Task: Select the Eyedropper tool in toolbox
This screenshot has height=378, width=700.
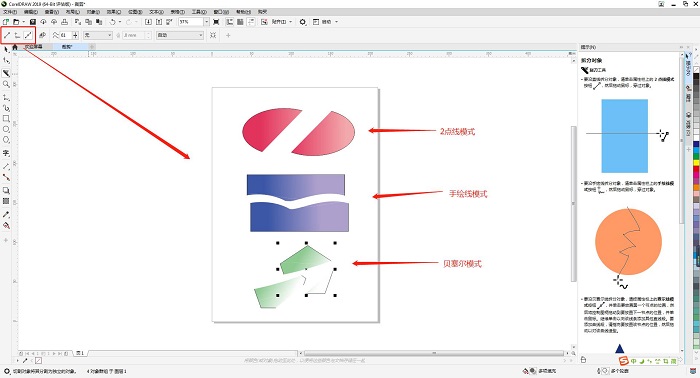Action: coord(6,215)
